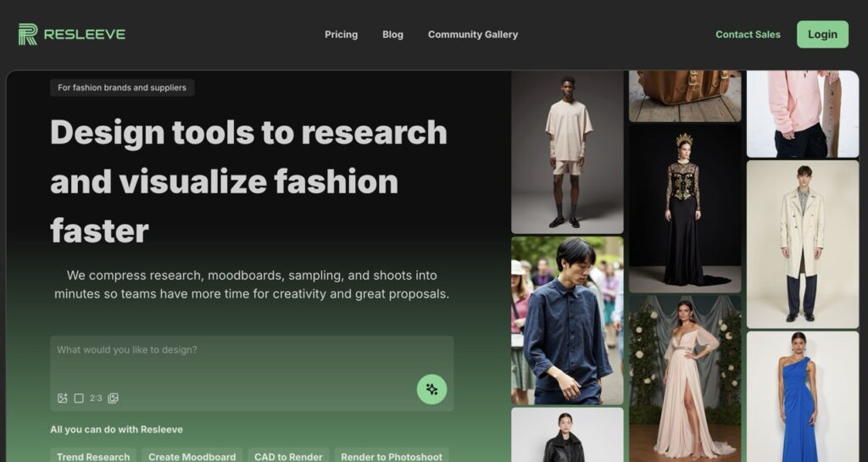Viewport: 868px width, 462px height.
Task: Click the 'We compress research, moodboards' paragraph
Action: coord(252,284)
